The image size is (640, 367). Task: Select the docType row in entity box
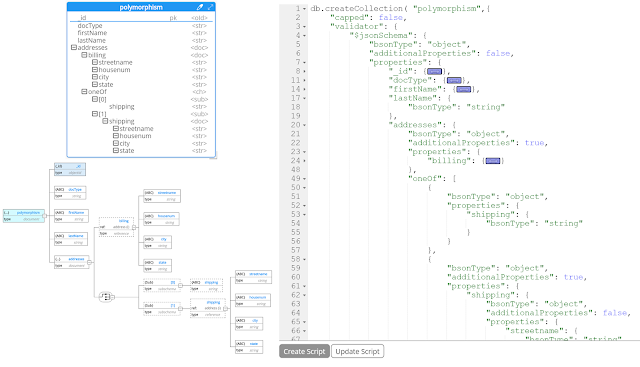pyautogui.click(x=141, y=26)
